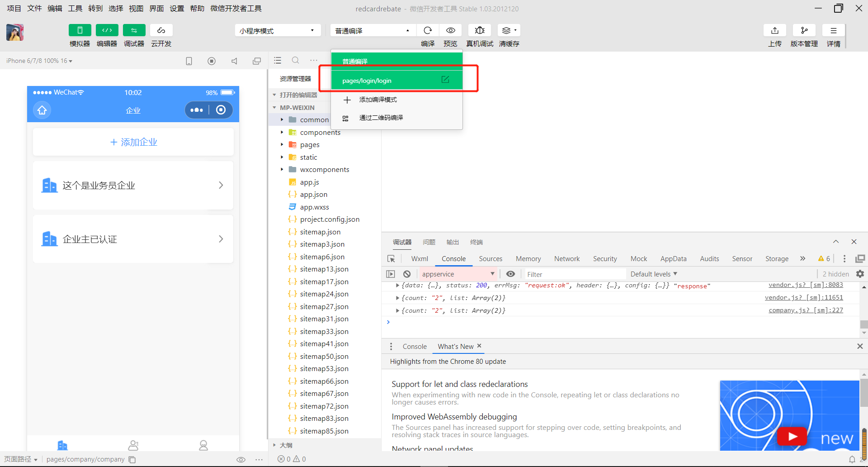The height and width of the screenshot is (467, 868).
Task: Switch to the 问题 problems tab
Action: [429, 242]
